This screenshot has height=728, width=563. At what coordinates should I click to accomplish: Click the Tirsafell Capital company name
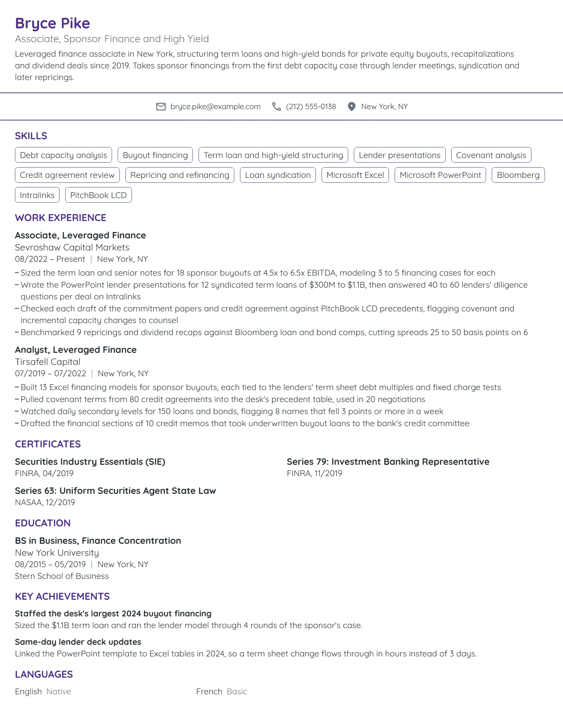click(x=48, y=362)
